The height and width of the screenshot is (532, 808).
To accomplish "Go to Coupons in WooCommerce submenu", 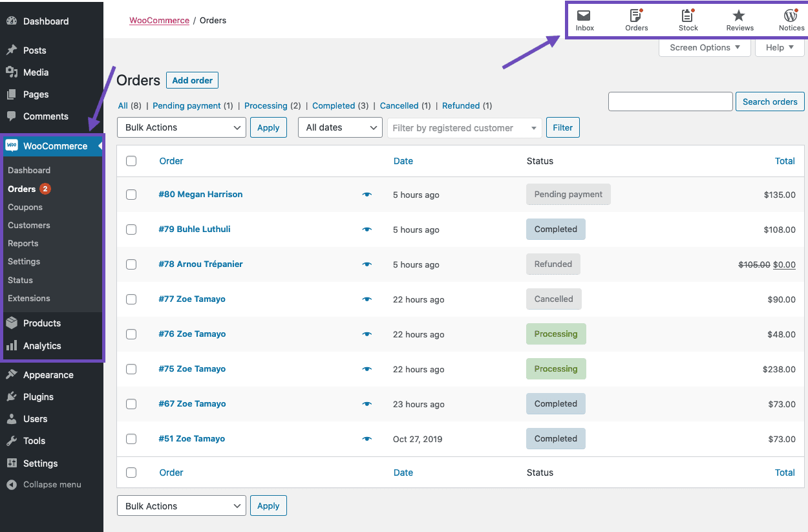I will (x=25, y=207).
